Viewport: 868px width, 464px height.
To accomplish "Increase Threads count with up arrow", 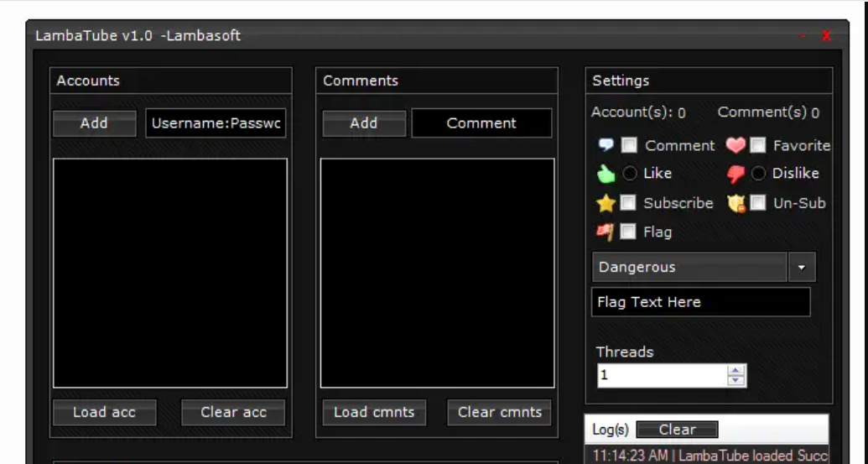I will 735,370.
